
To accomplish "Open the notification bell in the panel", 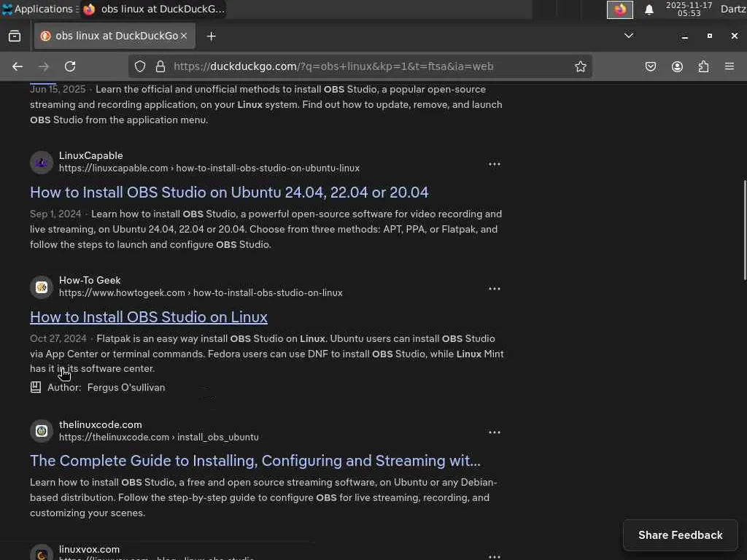I will pos(649,9).
